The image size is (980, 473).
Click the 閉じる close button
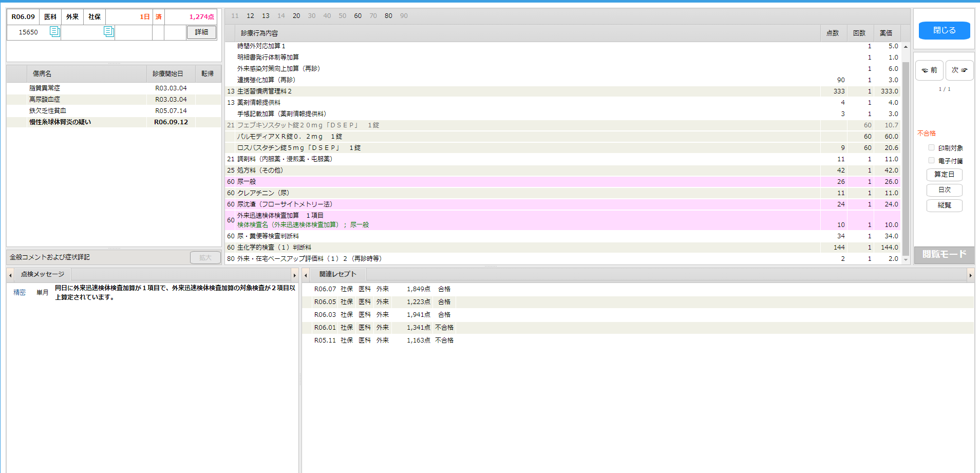pos(944,30)
